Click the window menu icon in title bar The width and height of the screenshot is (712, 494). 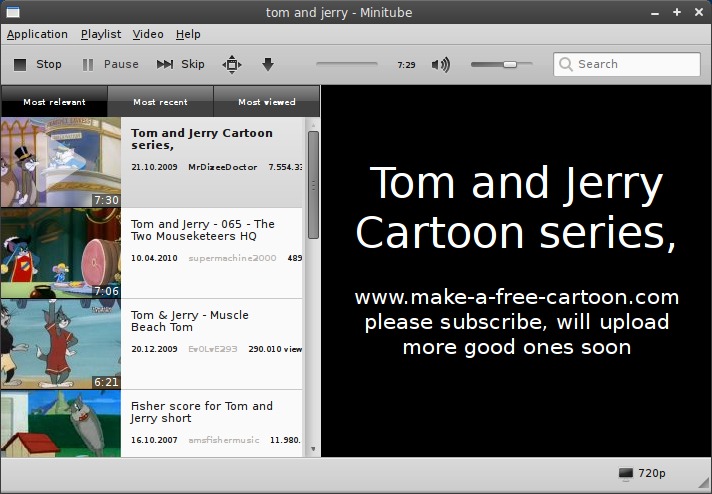pyautogui.click(x=13, y=12)
